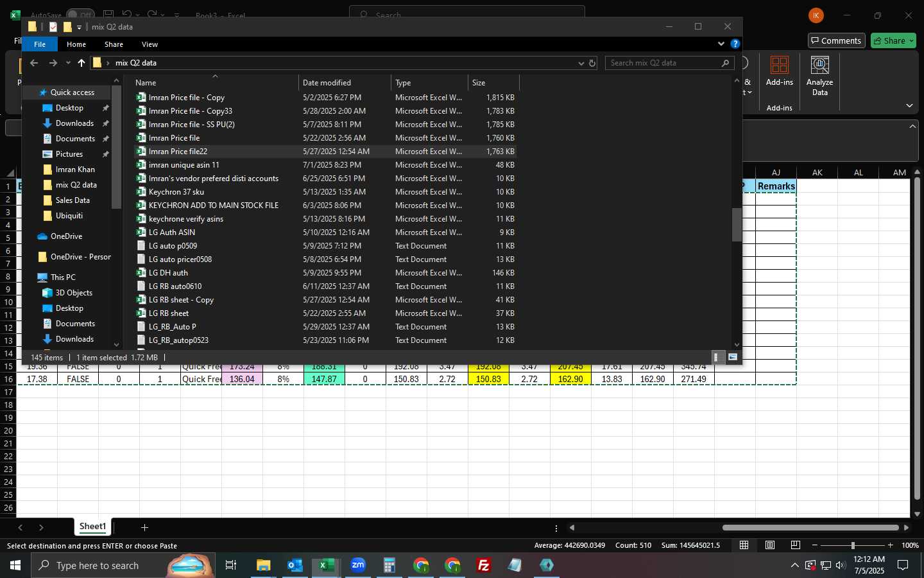The image size is (924, 578).
Task: Switch to Normal view in Excel
Action: (x=744, y=545)
